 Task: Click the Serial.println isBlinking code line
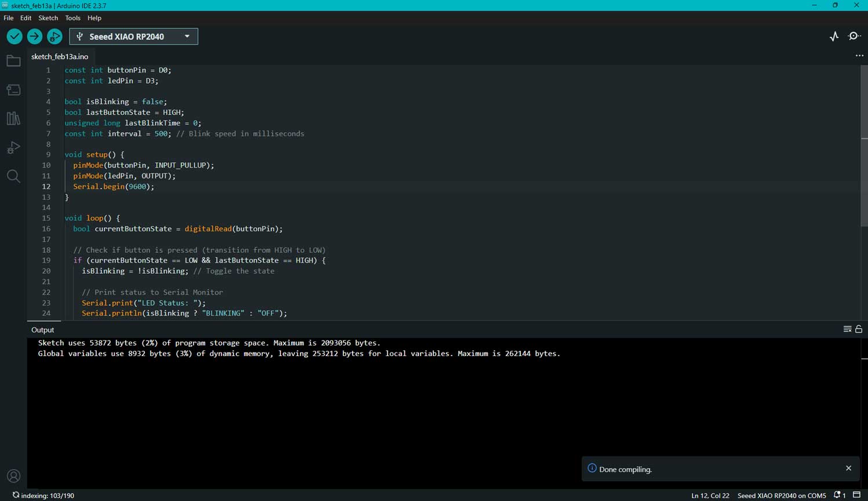pyautogui.click(x=184, y=313)
